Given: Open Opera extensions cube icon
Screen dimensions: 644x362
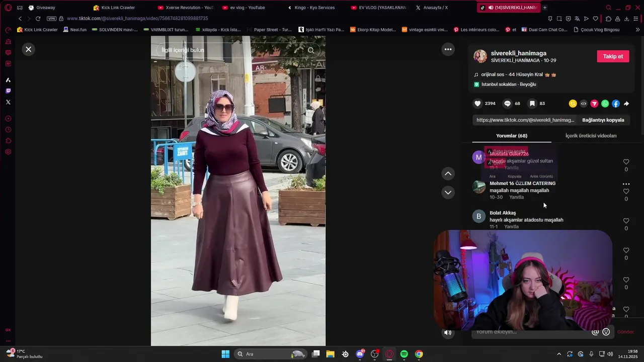Looking at the screenshot, I should (609, 19).
